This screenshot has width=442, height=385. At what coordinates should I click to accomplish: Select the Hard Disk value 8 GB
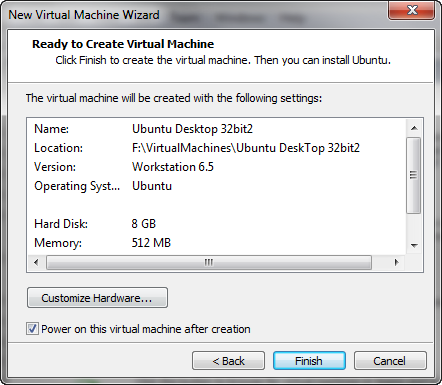coord(143,224)
